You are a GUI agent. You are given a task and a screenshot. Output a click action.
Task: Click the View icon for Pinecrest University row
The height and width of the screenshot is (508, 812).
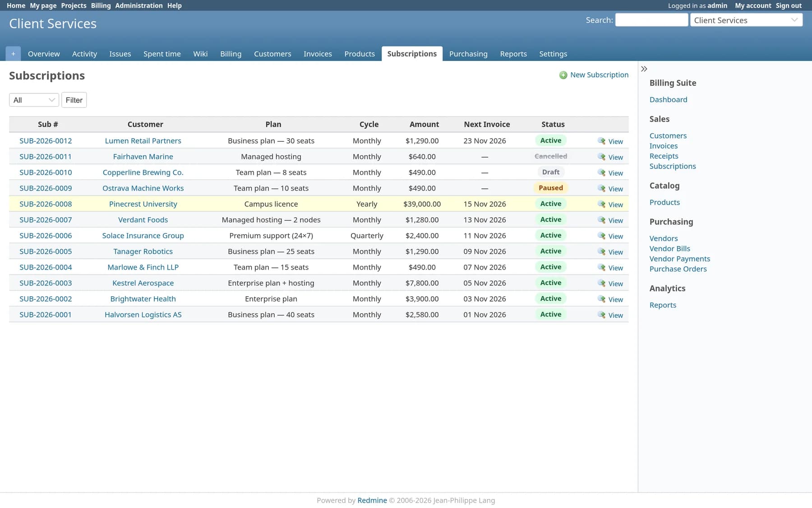coord(601,204)
